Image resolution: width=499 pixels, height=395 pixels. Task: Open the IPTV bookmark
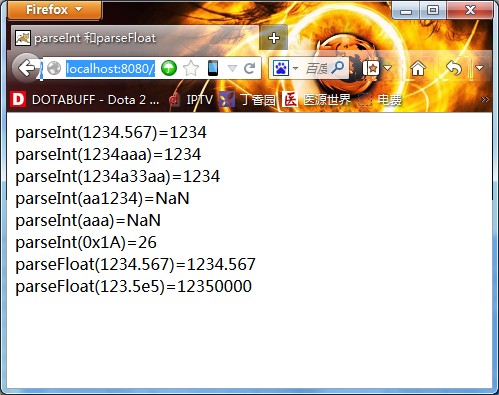(191, 99)
